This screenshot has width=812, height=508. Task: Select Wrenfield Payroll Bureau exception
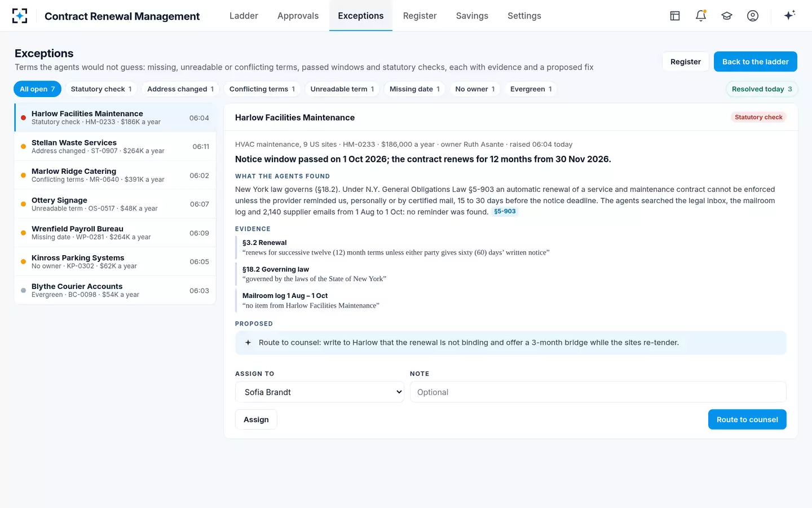[x=115, y=233]
